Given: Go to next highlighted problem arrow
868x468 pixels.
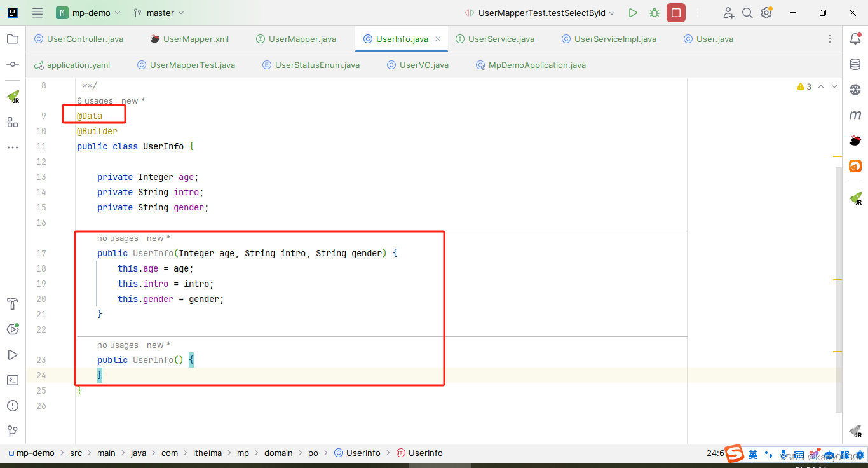Looking at the screenshot, I should click(x=835, y=86).
